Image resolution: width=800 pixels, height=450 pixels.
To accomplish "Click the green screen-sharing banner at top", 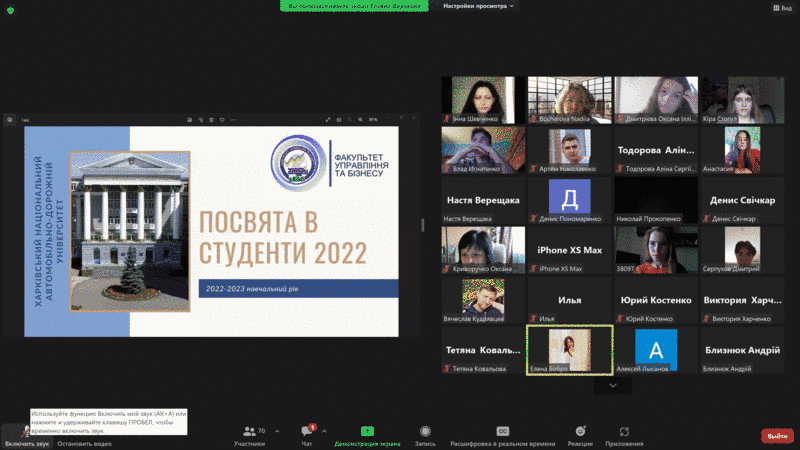I will pyautogui.click(x=354, y=5).
